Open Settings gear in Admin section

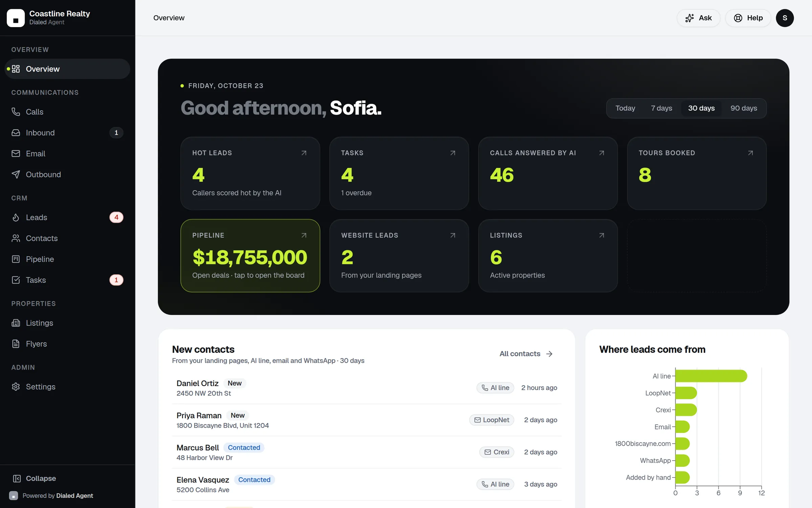pos(67,387)
